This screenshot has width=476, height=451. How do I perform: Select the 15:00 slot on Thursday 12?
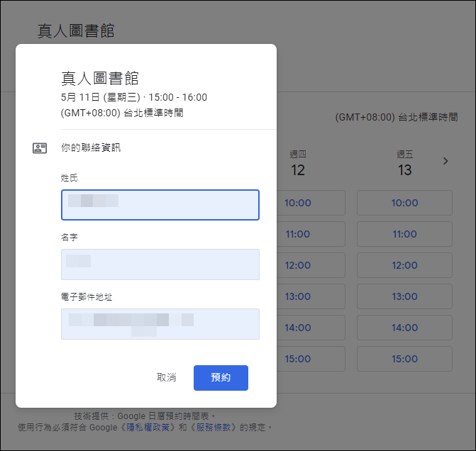tap(310, 359)
